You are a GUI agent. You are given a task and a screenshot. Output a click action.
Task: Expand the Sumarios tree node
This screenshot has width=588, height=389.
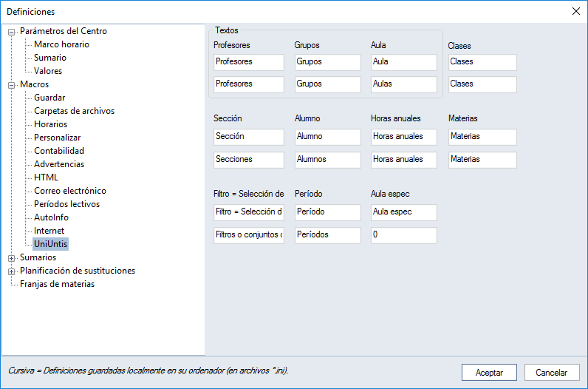pyautogui.click(x=12, y=258)
